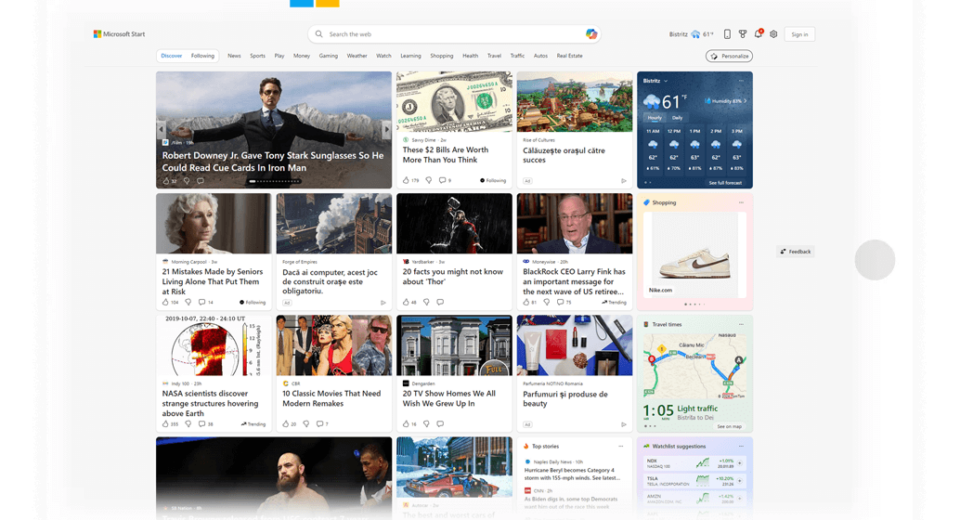
Task: Select the Discover tab
Action: click(171, 56)
